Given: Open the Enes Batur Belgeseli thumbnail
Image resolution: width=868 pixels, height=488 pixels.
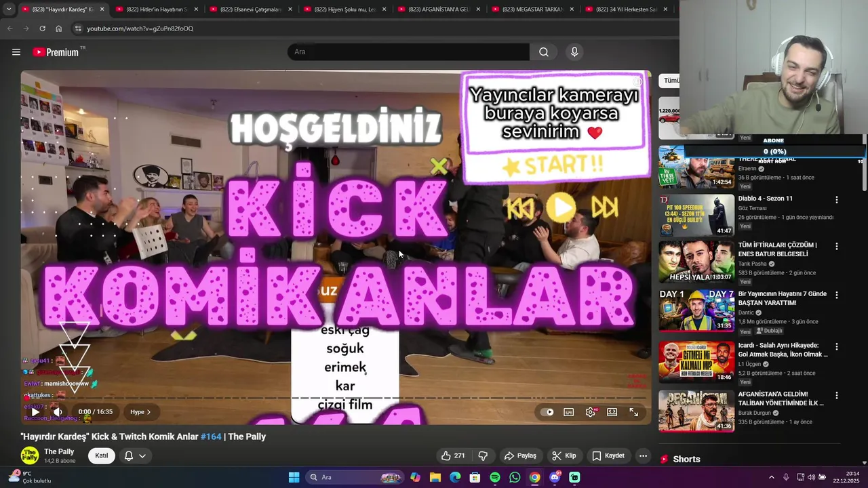Looking at the screenshot, I should 696,262.
